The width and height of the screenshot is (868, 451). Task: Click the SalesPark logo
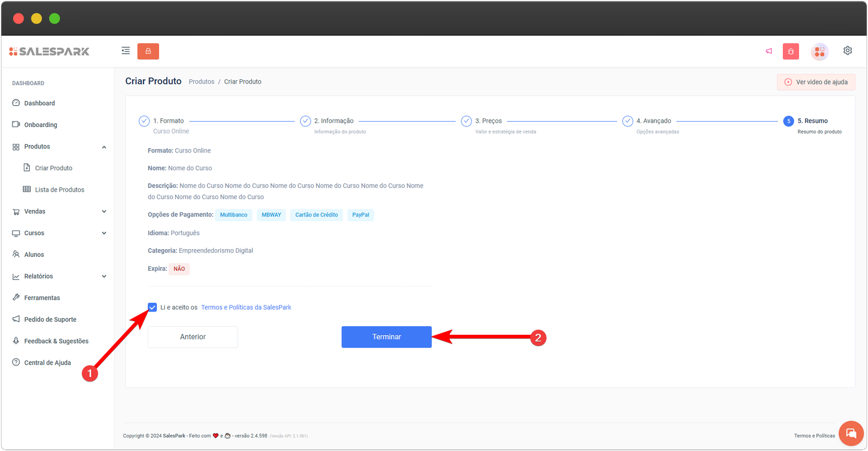click(49, 52)
